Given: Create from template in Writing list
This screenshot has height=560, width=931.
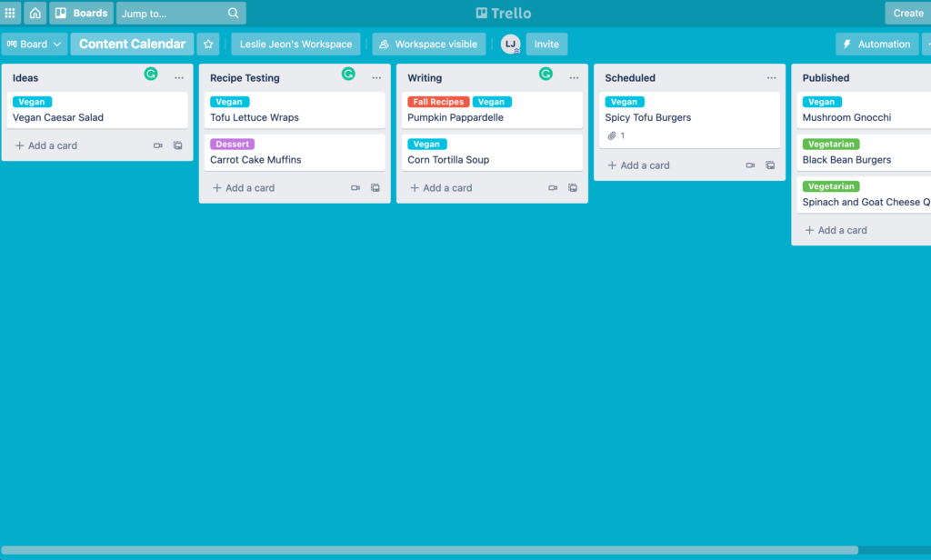Looking at the screenshot, I should (573, 187).
